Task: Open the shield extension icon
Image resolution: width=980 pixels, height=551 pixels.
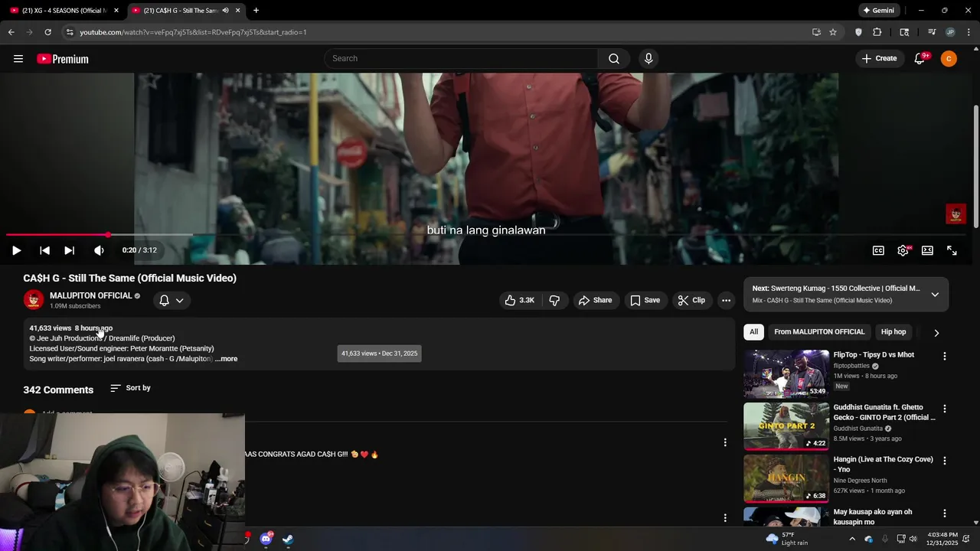Action: point(858,32)
